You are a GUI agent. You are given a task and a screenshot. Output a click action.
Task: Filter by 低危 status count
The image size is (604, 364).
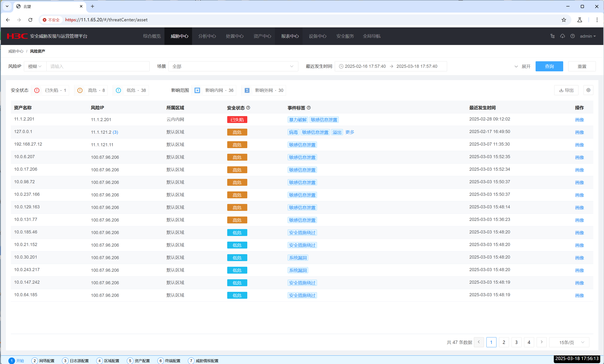pyautogui.click(x=131, y=90)
